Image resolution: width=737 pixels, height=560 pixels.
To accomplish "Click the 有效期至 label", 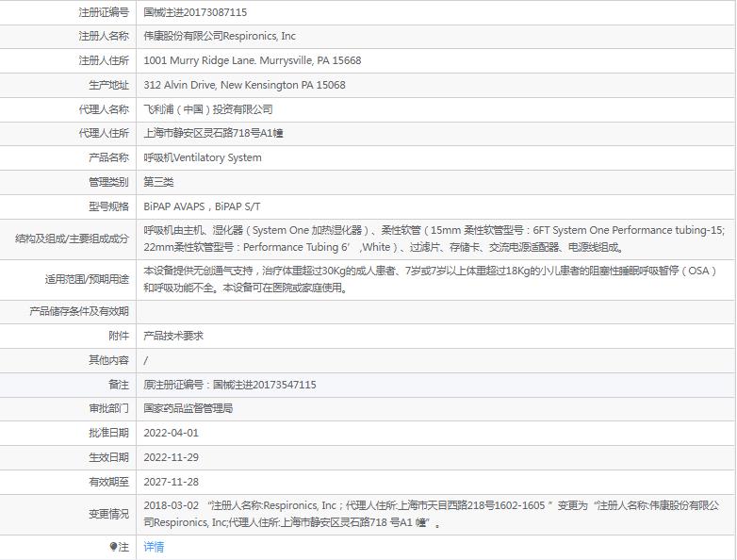I will point(108,482).
